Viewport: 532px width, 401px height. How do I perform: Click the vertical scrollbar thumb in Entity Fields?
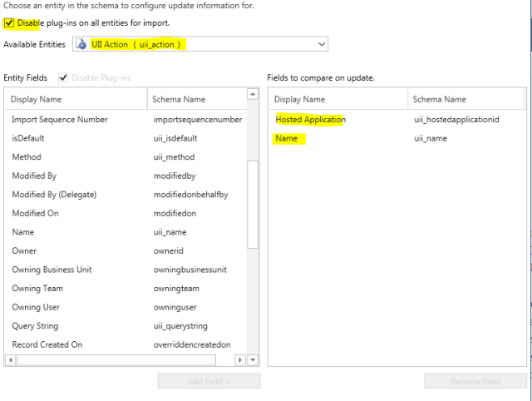(x=253, y=205)
